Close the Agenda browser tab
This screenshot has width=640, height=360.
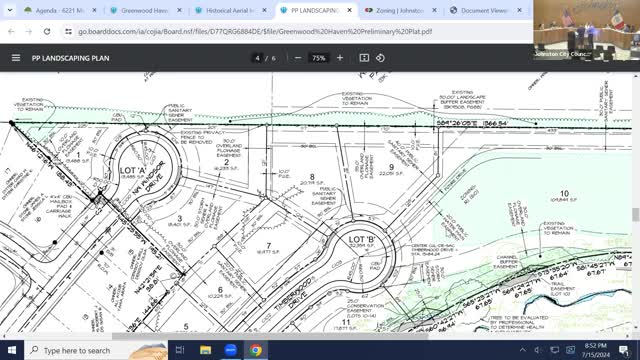tap(94, 10)
